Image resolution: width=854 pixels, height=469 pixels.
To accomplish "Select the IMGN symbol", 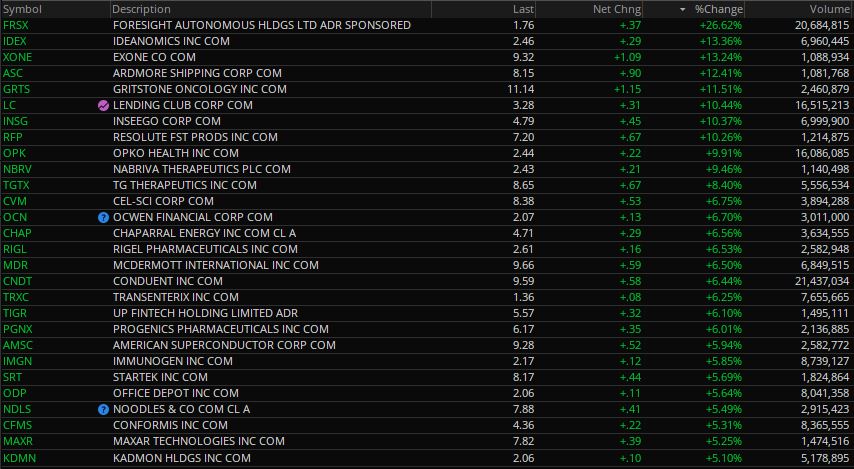I will click(x=17, y=361).
